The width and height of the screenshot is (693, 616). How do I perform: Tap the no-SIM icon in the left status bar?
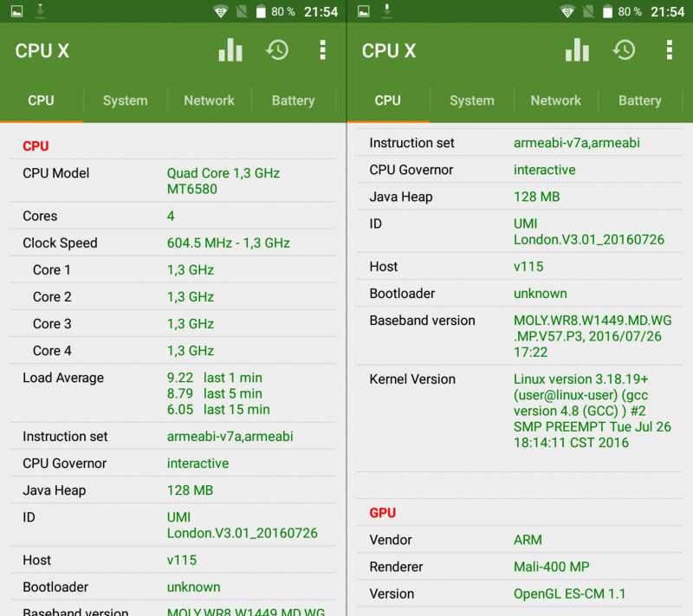point(242,11)
